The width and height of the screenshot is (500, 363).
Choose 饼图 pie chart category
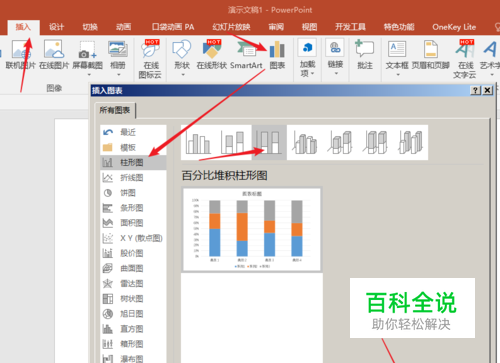coord(133,193)
